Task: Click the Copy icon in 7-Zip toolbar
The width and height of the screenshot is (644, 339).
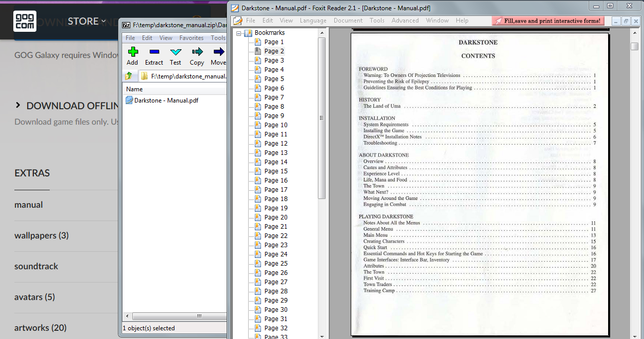Action: (197, 52)
